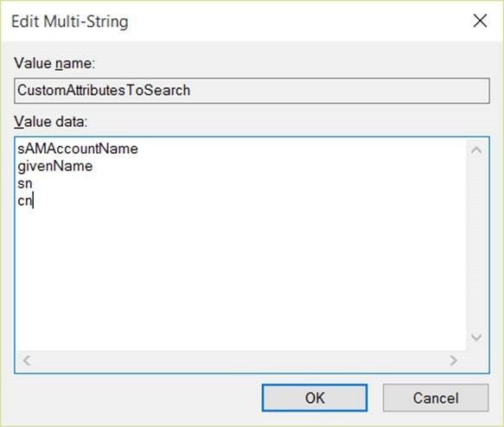Place cursor on the givenName line

tap(55, 166)
